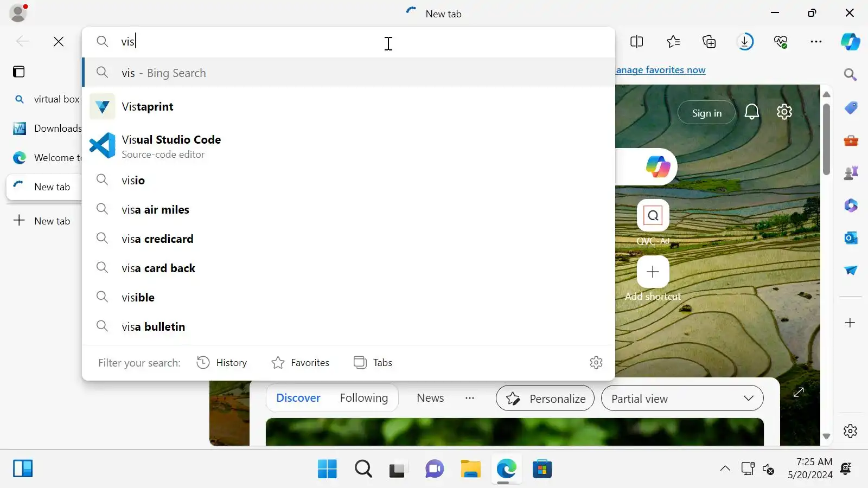Open File Explorer from the taskbar

[470, 469]
